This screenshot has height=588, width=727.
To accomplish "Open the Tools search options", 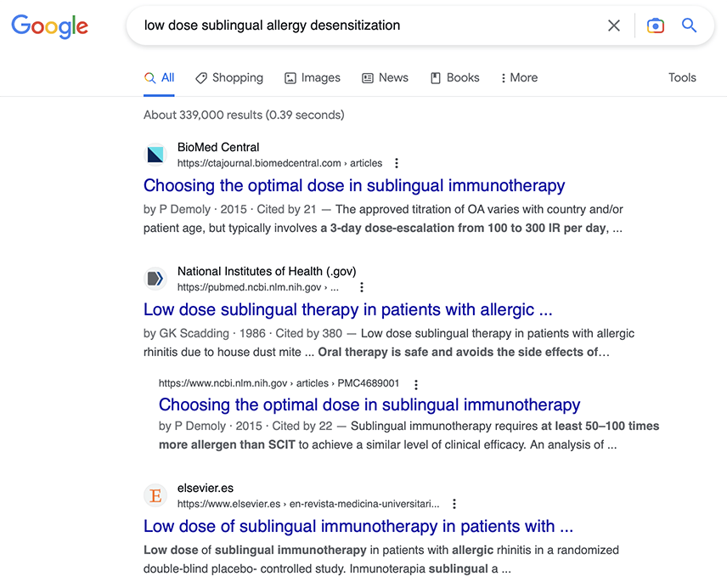I will click(x=682, y=78).
